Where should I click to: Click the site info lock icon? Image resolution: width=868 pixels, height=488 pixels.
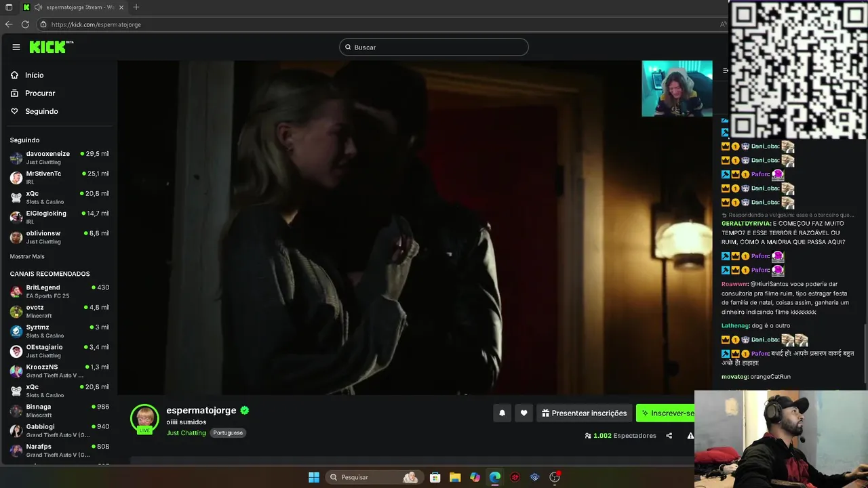[43, 24]
